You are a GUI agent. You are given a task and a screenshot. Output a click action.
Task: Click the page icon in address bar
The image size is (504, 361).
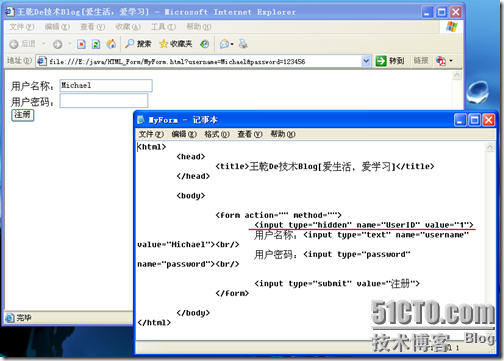coord(42,61)
